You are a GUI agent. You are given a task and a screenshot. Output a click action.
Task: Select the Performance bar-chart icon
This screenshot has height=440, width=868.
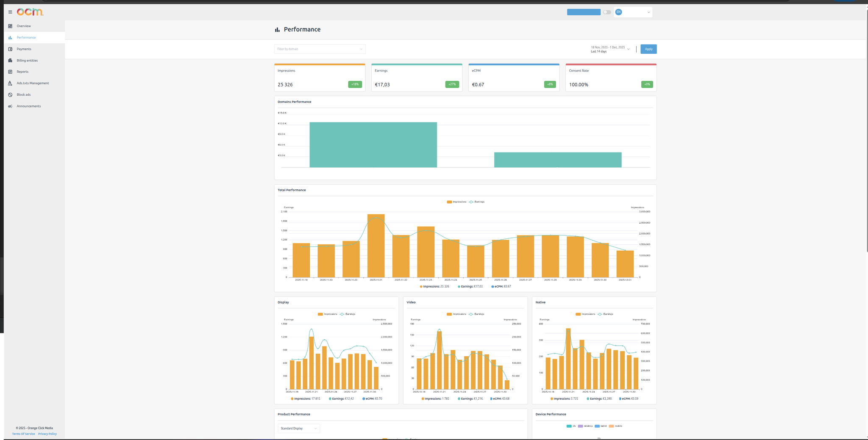click(x=9, y=37)
